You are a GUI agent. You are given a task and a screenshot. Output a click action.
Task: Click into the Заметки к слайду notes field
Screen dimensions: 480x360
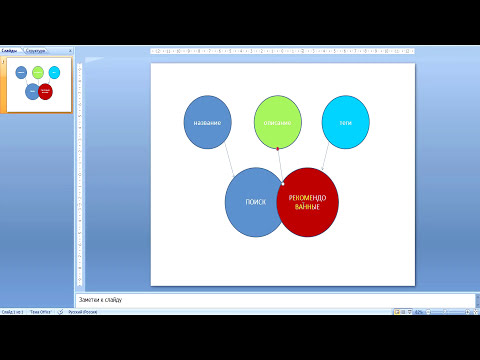click(x=275, y=300)
